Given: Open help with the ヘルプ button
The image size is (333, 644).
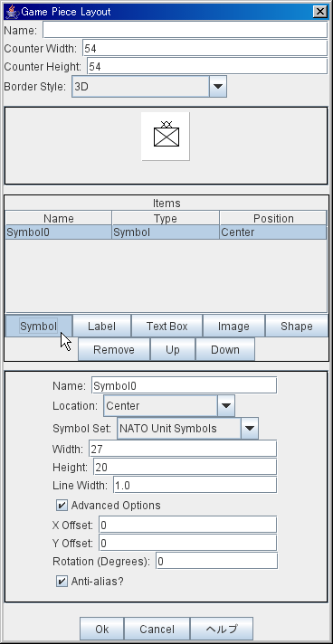Looking at the screenshot, I should pyautogui.click(x=222, y=629).
